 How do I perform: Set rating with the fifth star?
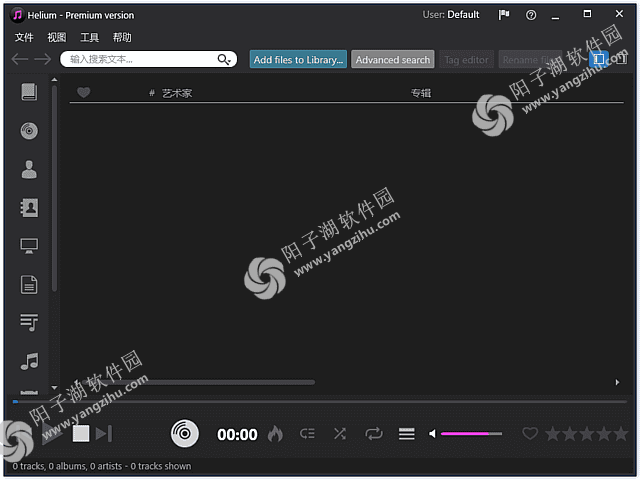click(621, 433)
